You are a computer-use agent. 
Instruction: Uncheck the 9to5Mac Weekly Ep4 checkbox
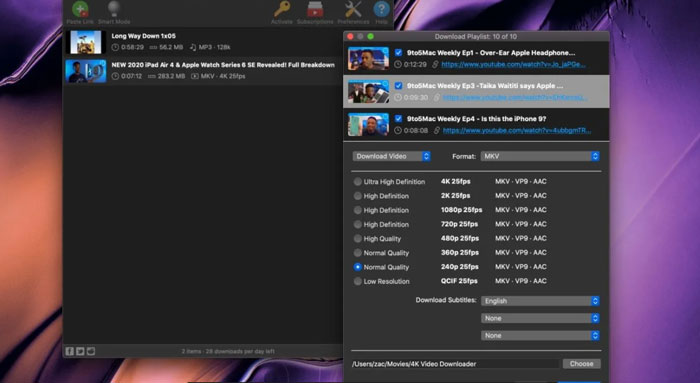[398, 119]
